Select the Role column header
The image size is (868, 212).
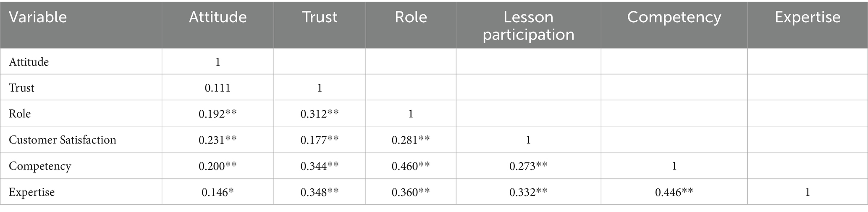pos(410,17)
